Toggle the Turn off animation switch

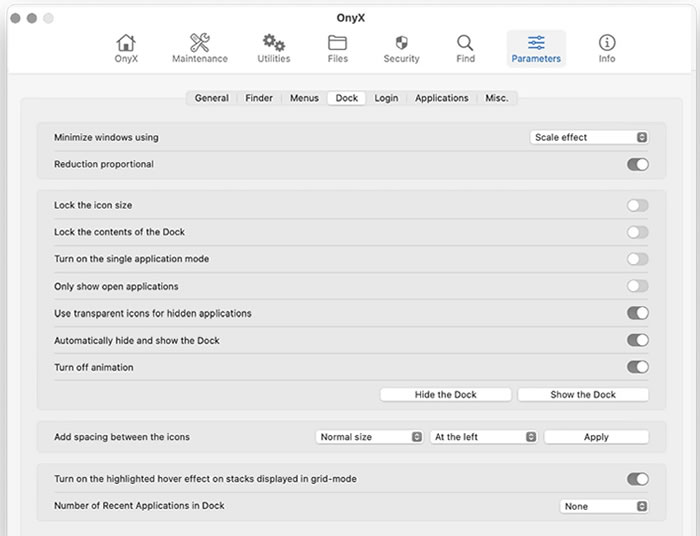[x=638, y=367]
